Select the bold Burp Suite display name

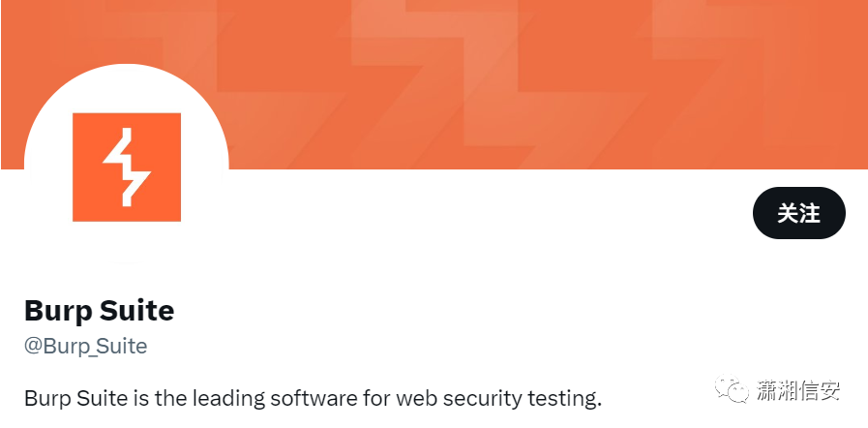point(99,310)
